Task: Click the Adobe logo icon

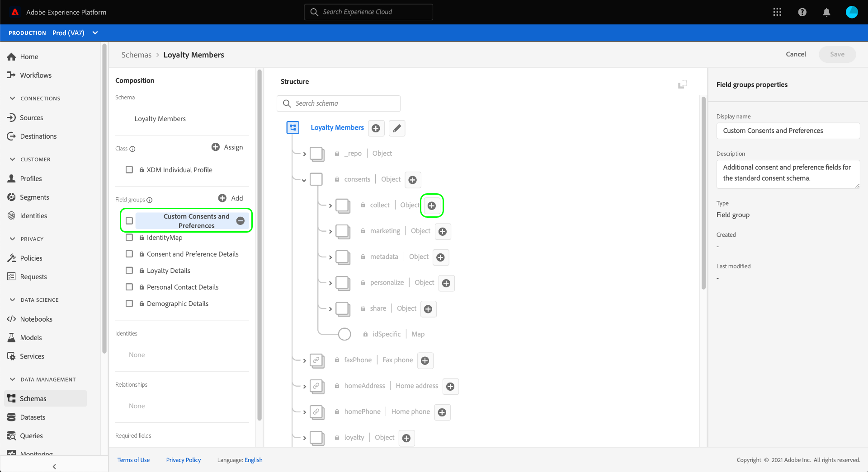Action: coord(15,12)
